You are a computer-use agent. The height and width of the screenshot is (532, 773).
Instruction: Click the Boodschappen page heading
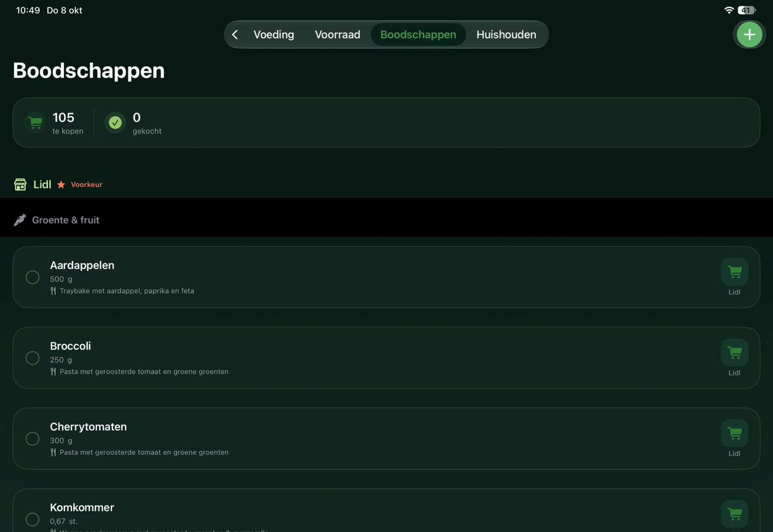coord(89,70)
